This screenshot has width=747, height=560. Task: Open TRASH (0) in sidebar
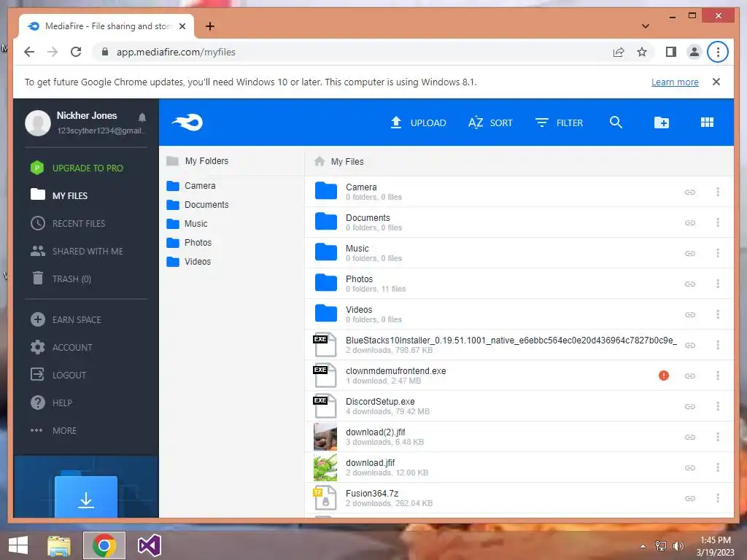(61, 279)
